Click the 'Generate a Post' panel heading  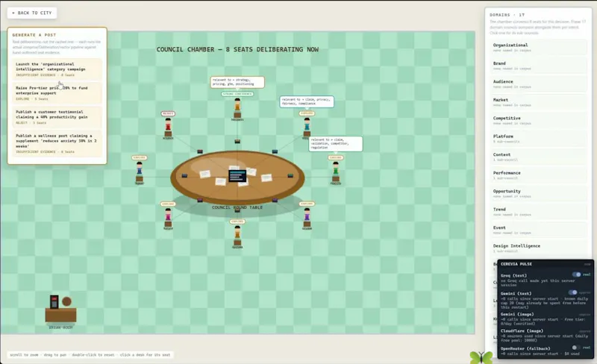(x=34, y=34)
